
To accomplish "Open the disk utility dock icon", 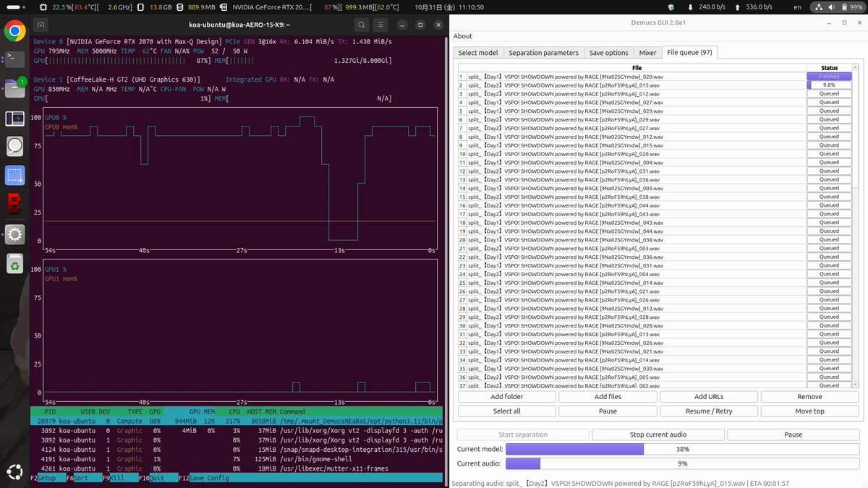I will coord(14,147).
